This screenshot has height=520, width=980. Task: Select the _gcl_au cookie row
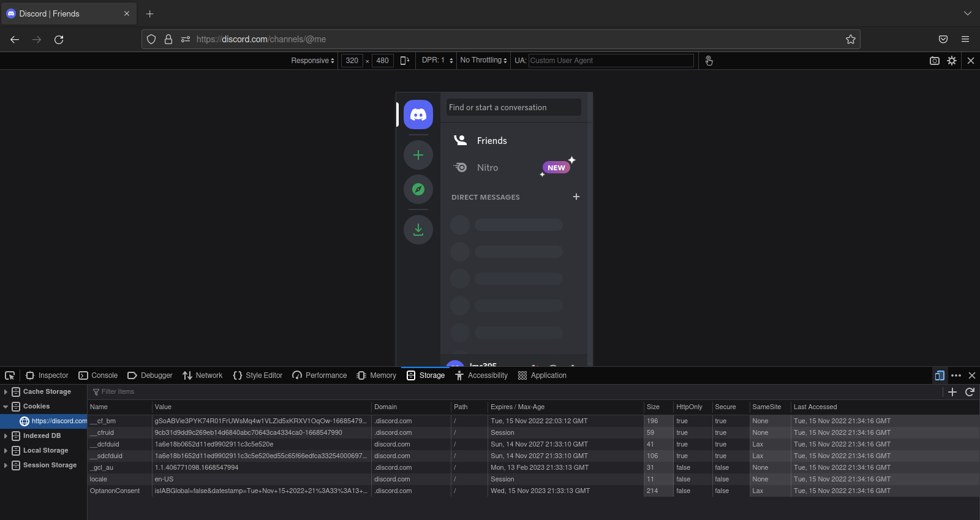pyautogui.click(x=533, y=467)
